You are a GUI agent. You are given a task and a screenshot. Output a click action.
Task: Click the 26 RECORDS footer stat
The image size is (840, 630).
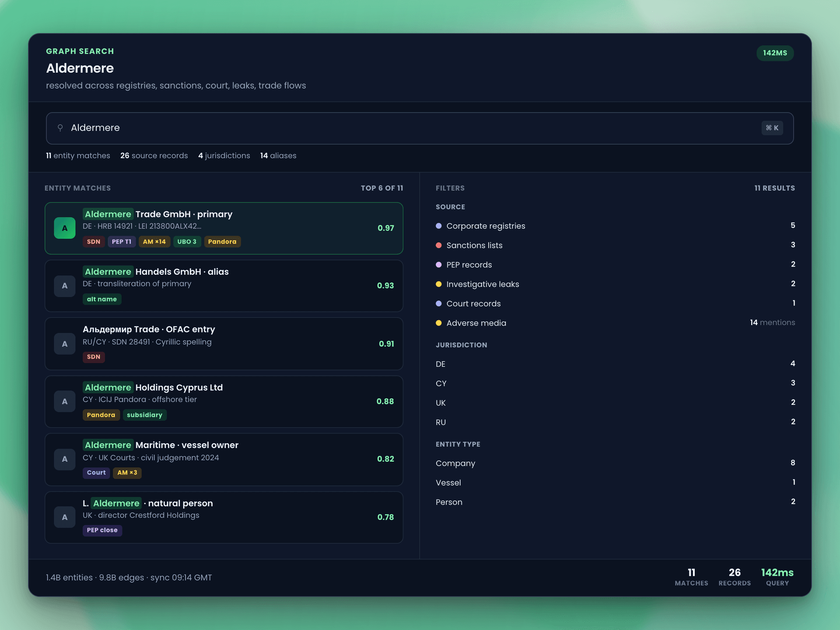[735, 577]
